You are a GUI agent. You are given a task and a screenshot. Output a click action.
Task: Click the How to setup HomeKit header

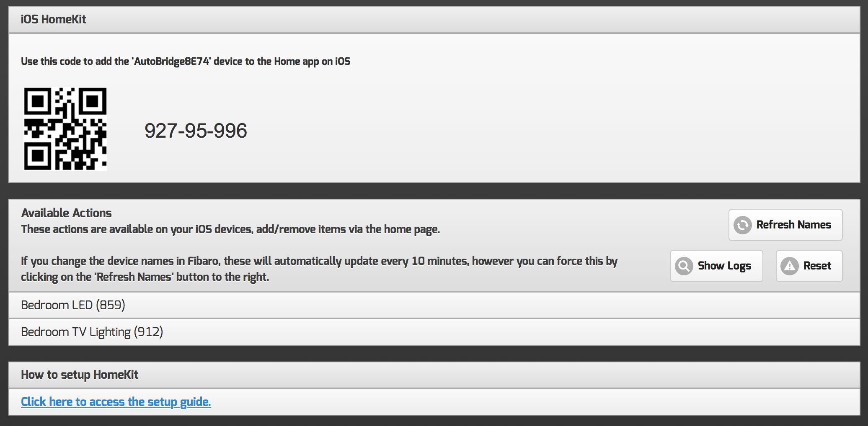point(80,375)
